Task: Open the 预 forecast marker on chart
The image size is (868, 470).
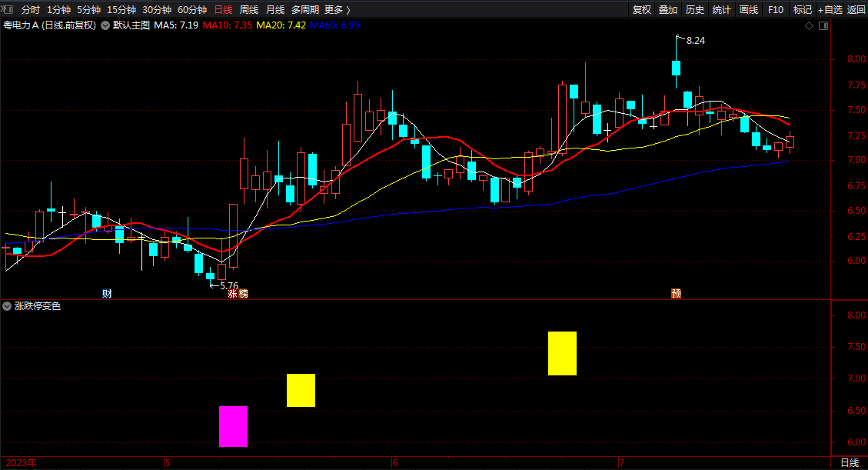Action: click(x=676, y=293)
